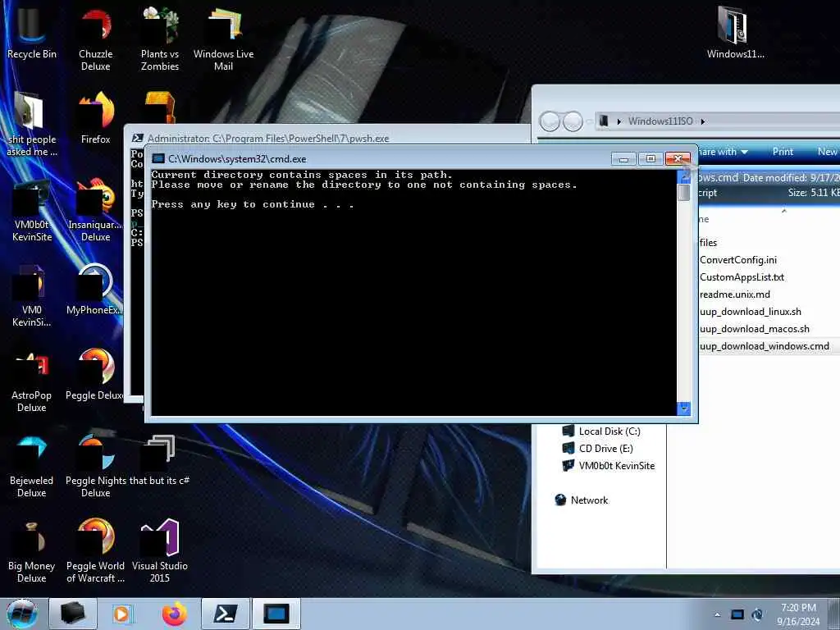840x630 pixels.
Task: Open the media player taskbar icon
Action: coord(122,614)
